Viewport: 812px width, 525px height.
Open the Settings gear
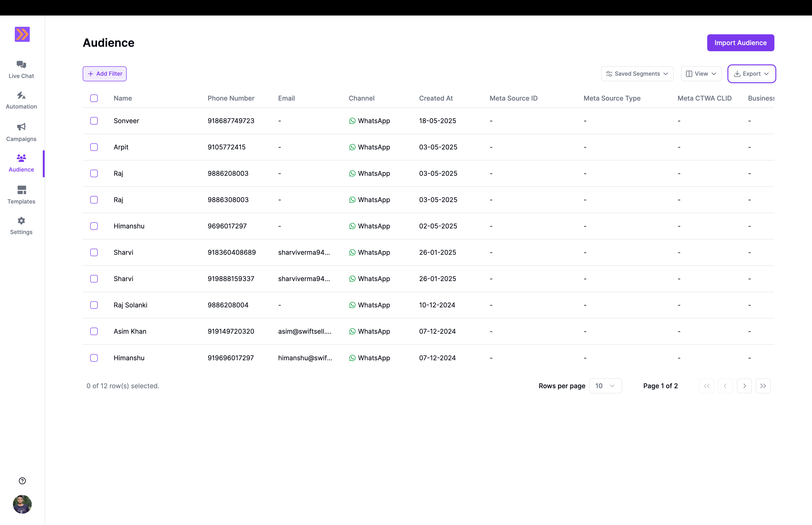(21, 221)
